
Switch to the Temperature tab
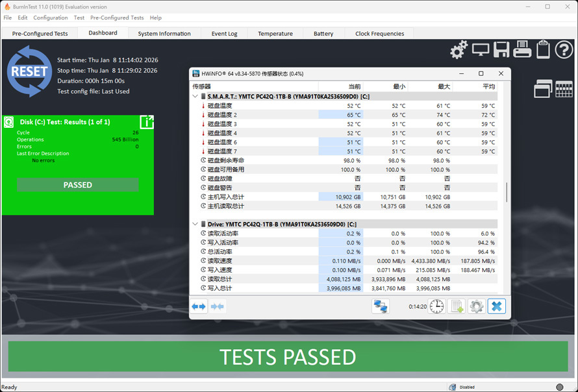pos(275,34)
